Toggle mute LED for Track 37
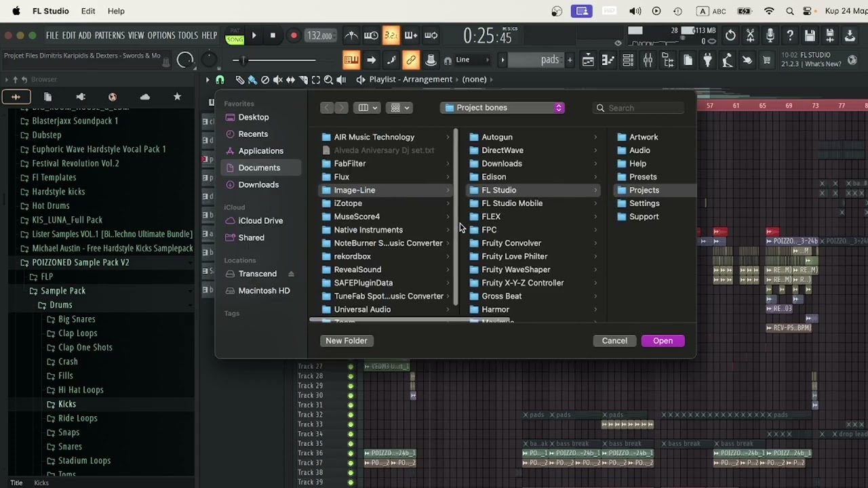 coord(351,463)
